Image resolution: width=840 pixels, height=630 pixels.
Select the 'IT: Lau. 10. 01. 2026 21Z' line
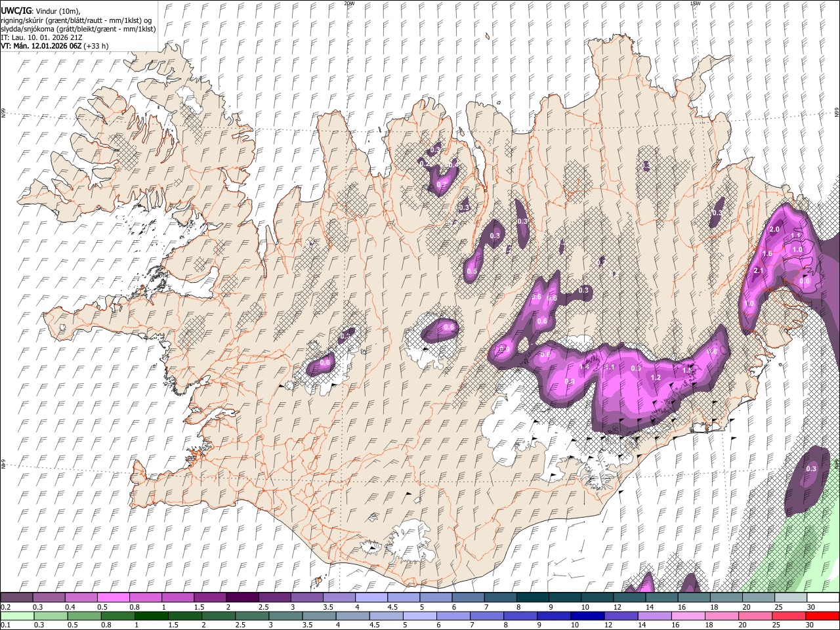click(42, 37)
